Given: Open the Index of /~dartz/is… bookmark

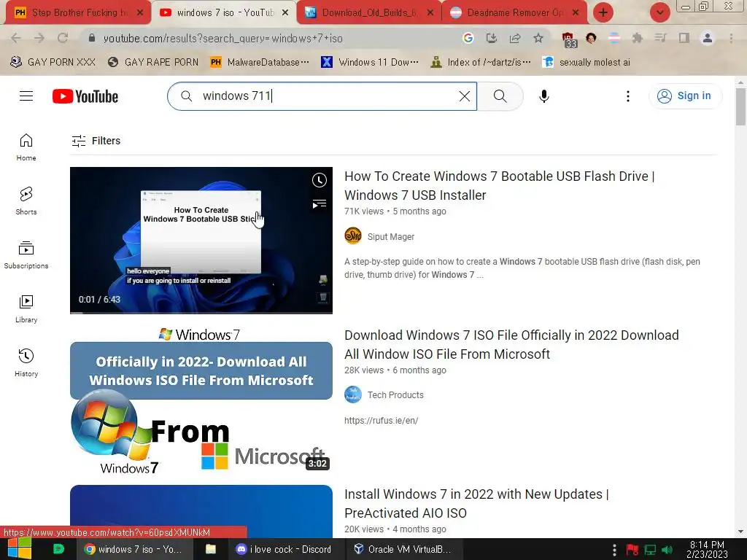Looking at the screenshot, I should coord(481,62).
